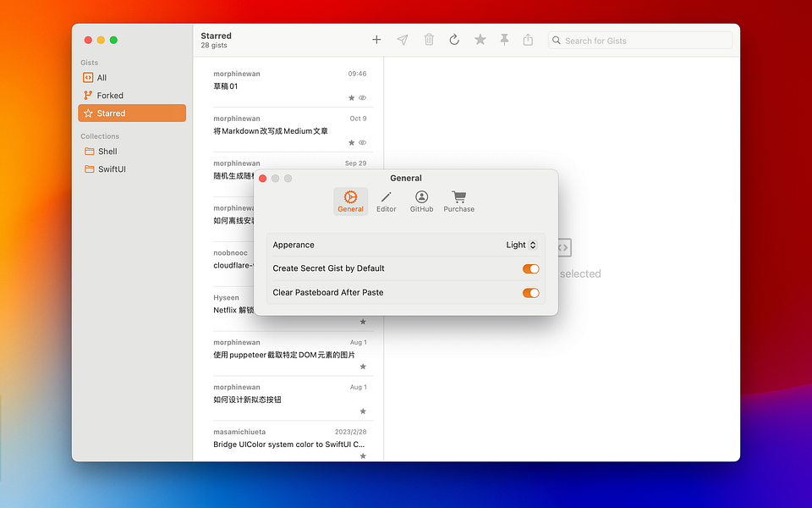This screenshot has height=508, width=812.
Task: Select the Forked section in the sidebar
Action: (110, 95)
